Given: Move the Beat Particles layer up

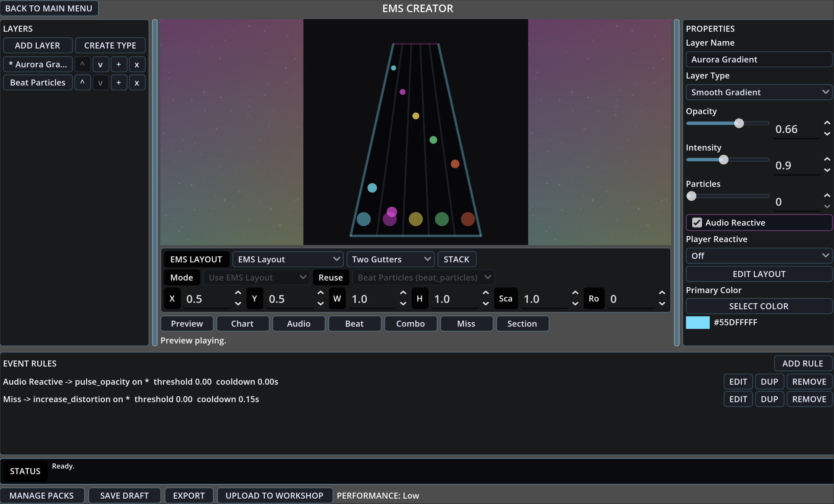Looking at the screenshot, I should [82, 82].
